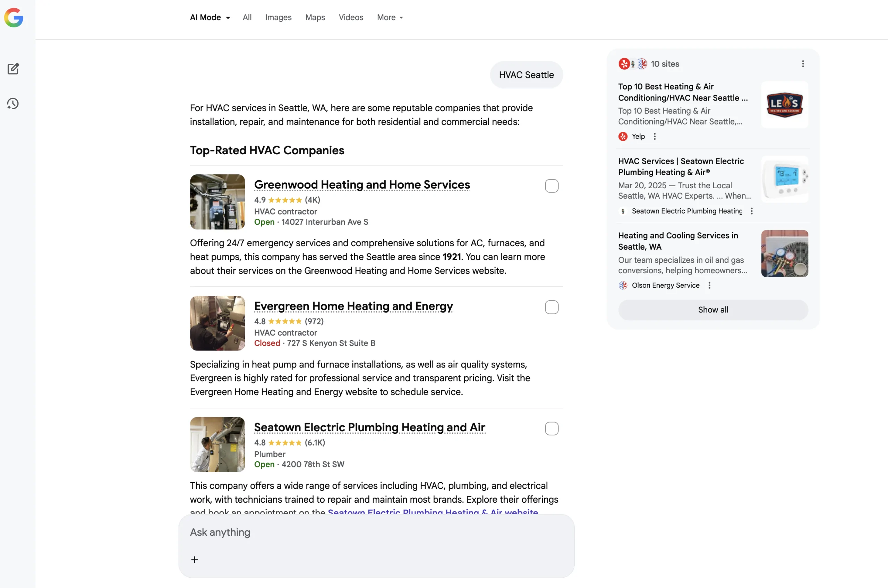Open the three-dot menu beside Olson Energy Service

pos(709,285)
